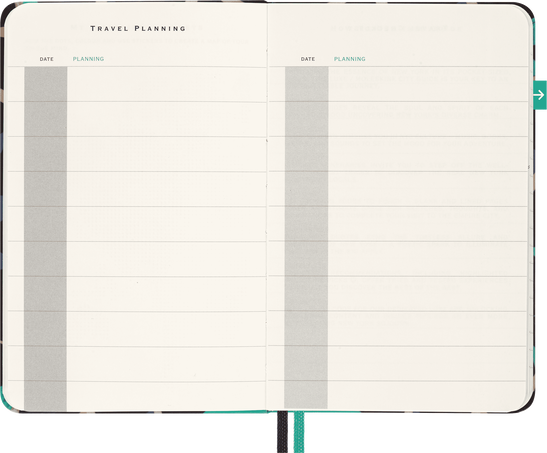Click the black ribbon bookmark
This screenshot has height=453, width=547.
(282, 432)
